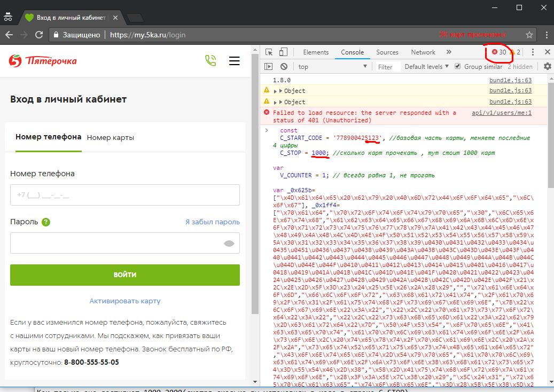Click the page scrollbar up arrow

click(x=255, y=51)
